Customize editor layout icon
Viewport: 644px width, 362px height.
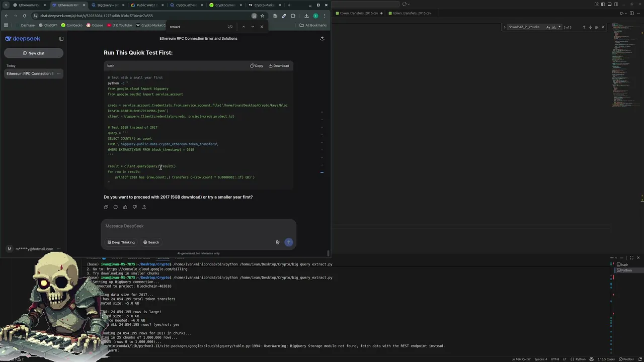[596, 5]
